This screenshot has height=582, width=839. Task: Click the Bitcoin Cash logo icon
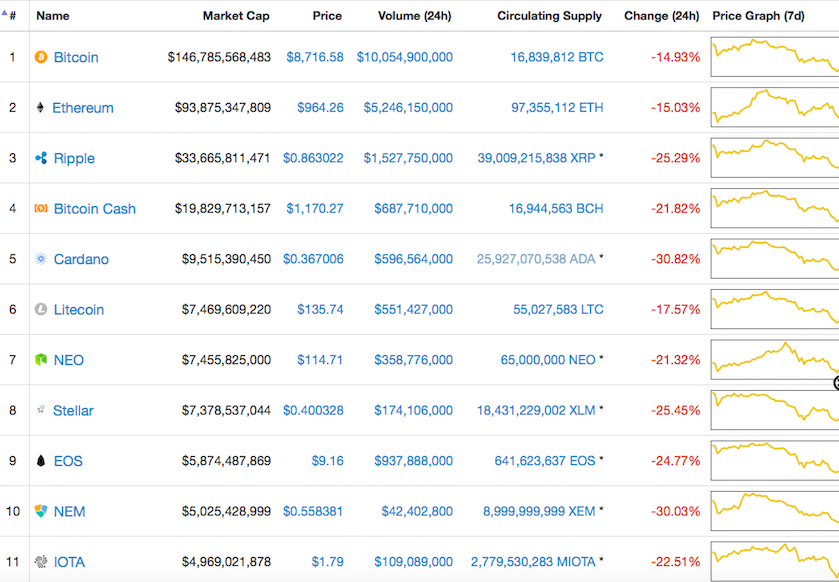point(41,209)
